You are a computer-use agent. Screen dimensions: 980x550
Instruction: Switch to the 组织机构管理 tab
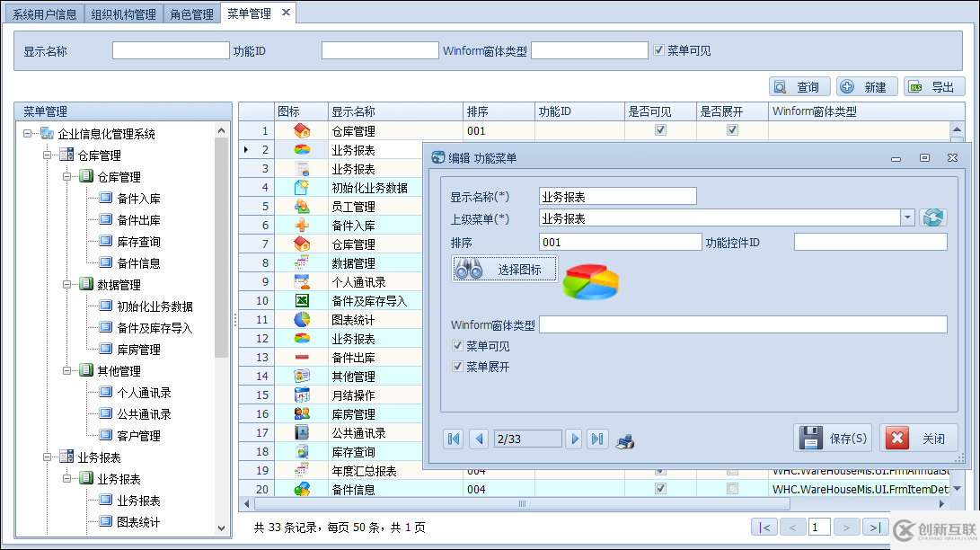click(x=124, y=13)
